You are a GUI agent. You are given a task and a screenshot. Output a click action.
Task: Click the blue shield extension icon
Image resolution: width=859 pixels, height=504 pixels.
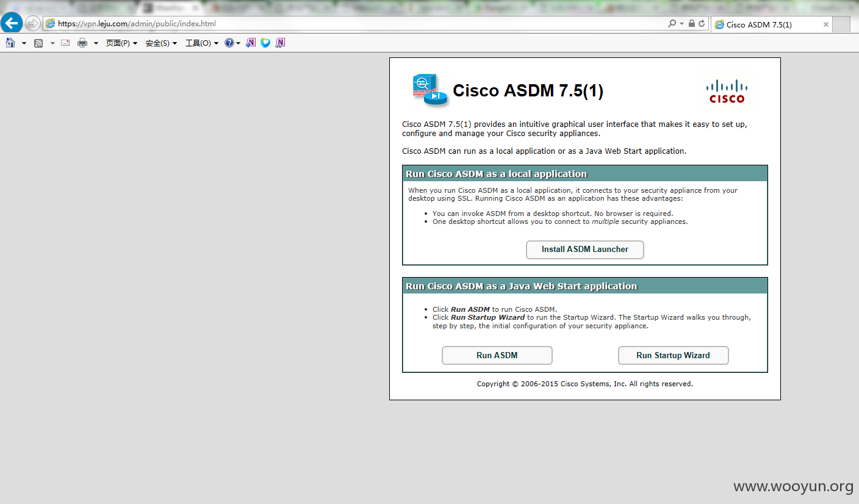(x=265, y=43)
